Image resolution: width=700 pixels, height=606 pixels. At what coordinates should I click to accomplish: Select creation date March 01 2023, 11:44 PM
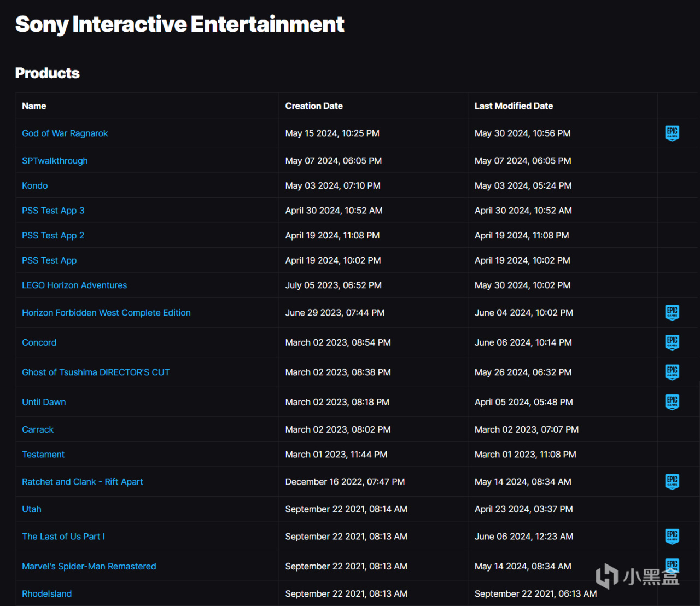[x=336, y=454]
